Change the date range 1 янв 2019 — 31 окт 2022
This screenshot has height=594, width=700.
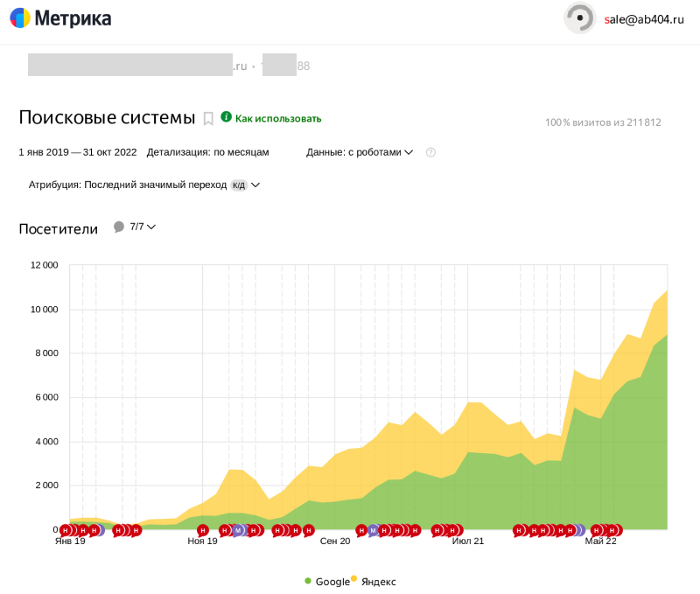[x=78, y=152]
